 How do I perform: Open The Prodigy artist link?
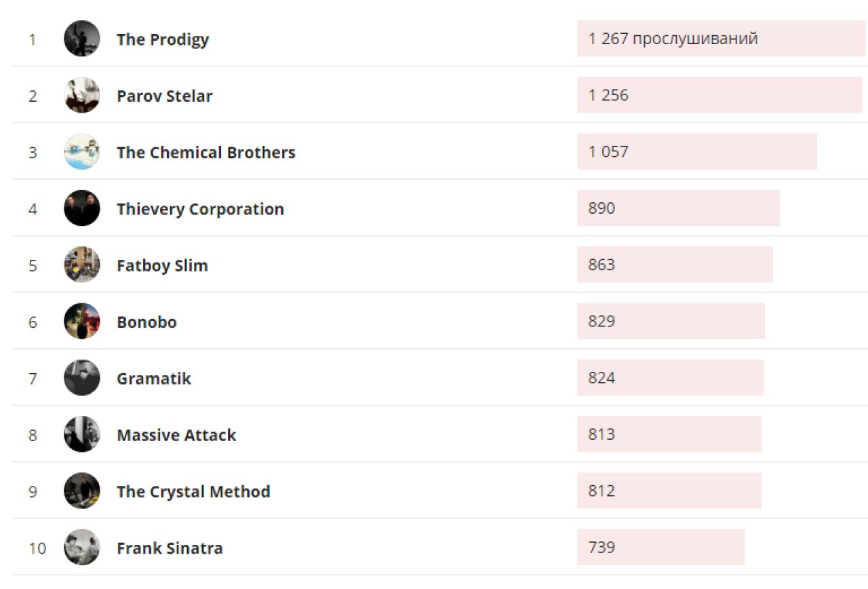tap(163, 39)
